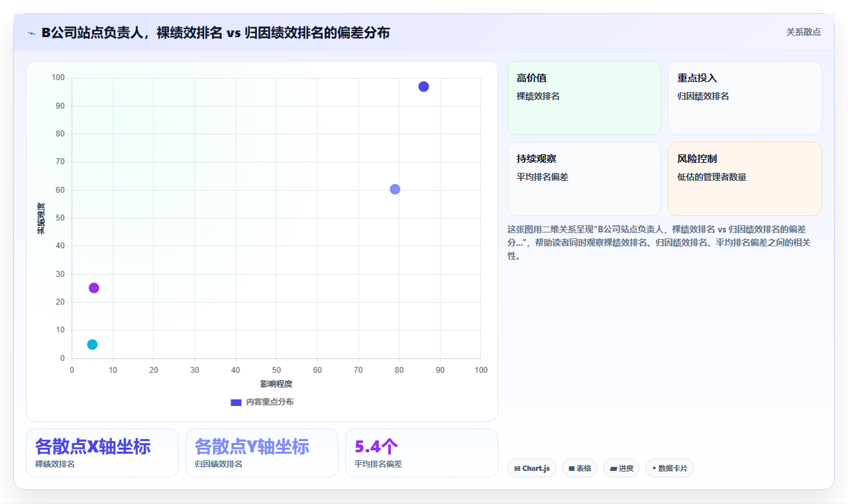Click the dark blue point near 97
Viewport: 848px width, 504px height.
click(423, 87)
